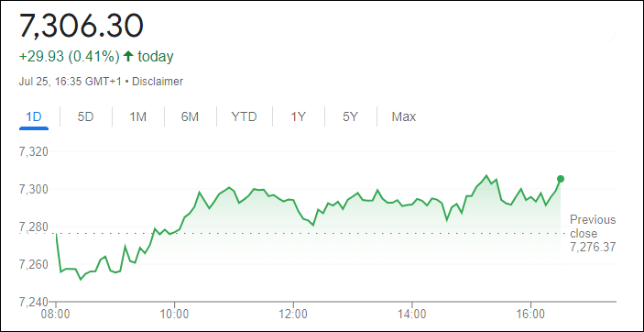Click the 7,306.30 price value
The width and height of the screenshot is (644, 332).
[82, 26]
